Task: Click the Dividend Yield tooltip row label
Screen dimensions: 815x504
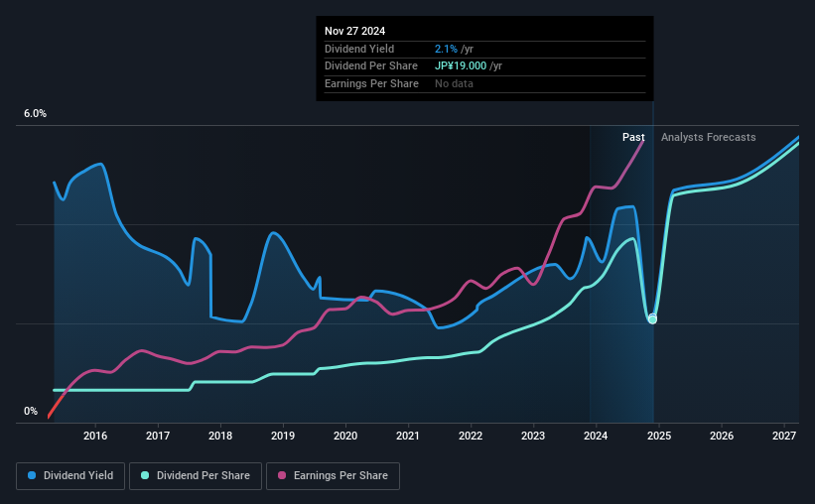Action: pos(359,49)
